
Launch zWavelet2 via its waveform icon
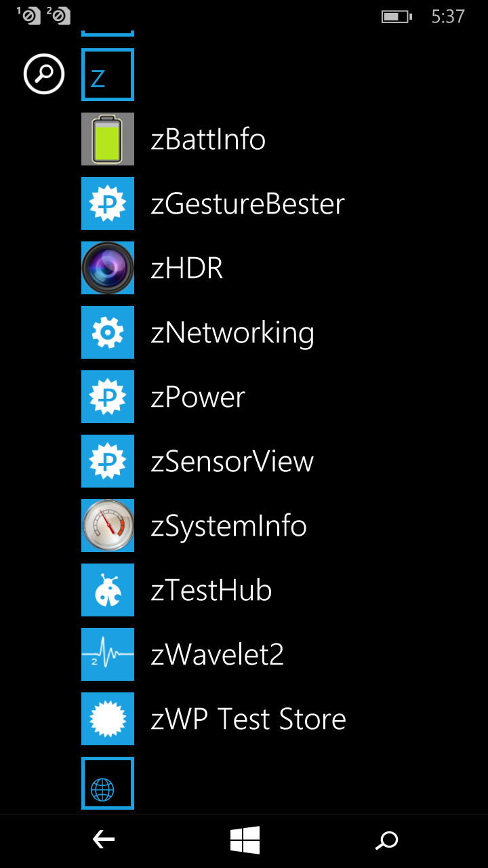point(108,654)
